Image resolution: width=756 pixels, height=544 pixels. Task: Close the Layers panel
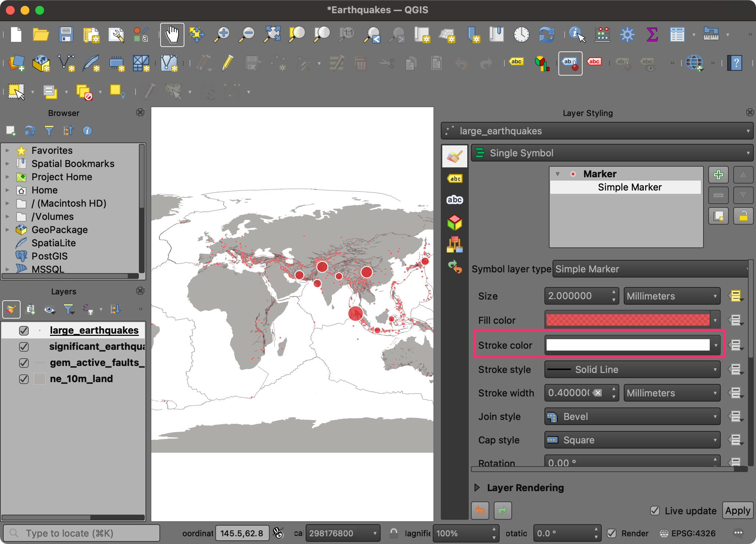pos(140,291)
